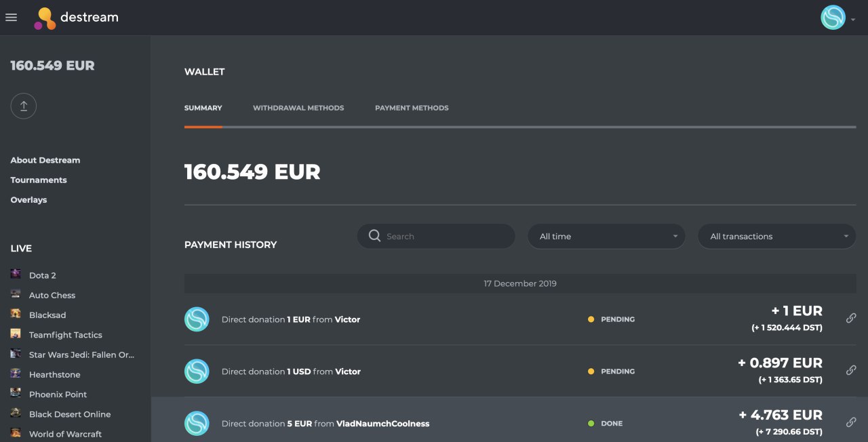This screenshot has width=868, height=442.
Task: Click the Hearthstone game icon
Action: click(16, 374)
